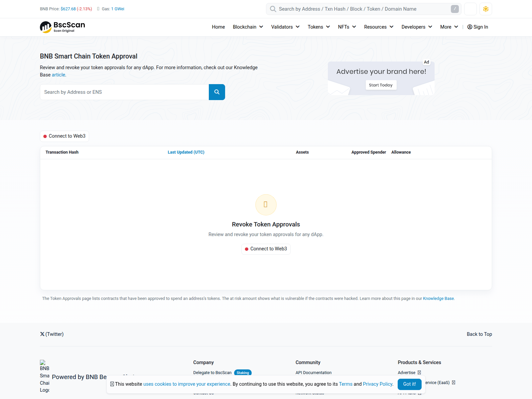This screenshot has height=399, width=532.
Task: Open the BNB chain network icon button
Action: 486,9
